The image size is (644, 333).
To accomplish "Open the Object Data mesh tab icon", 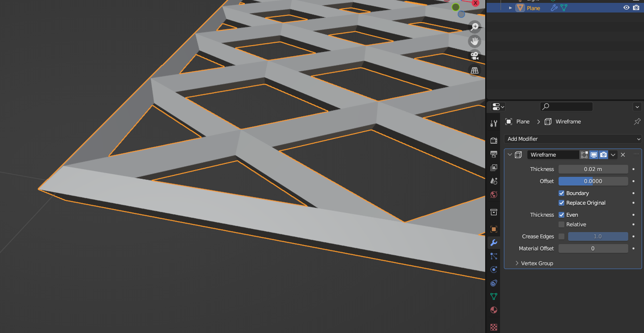I will tap(494, 296).
